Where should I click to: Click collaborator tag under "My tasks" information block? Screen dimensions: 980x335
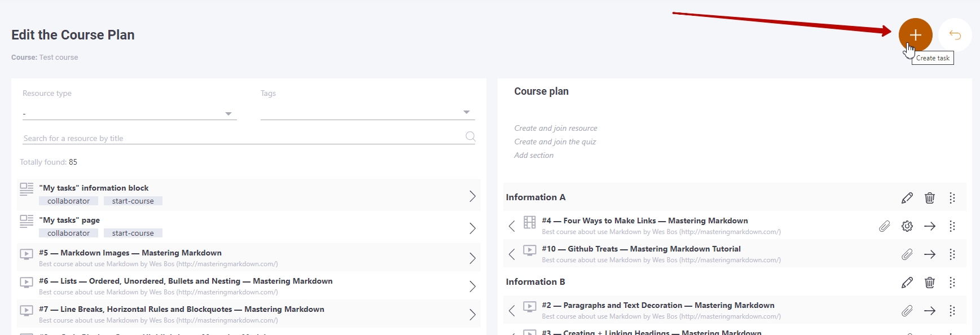click(x=68, y=201)
